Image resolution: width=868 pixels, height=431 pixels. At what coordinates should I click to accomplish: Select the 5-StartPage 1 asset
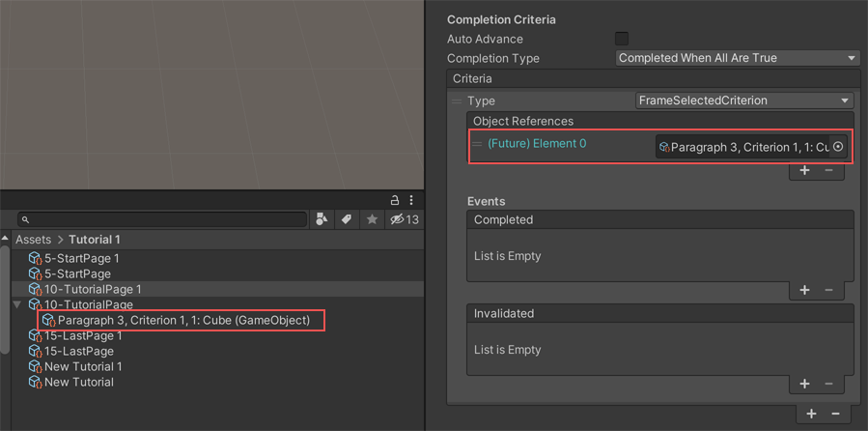tap(81, 258)
